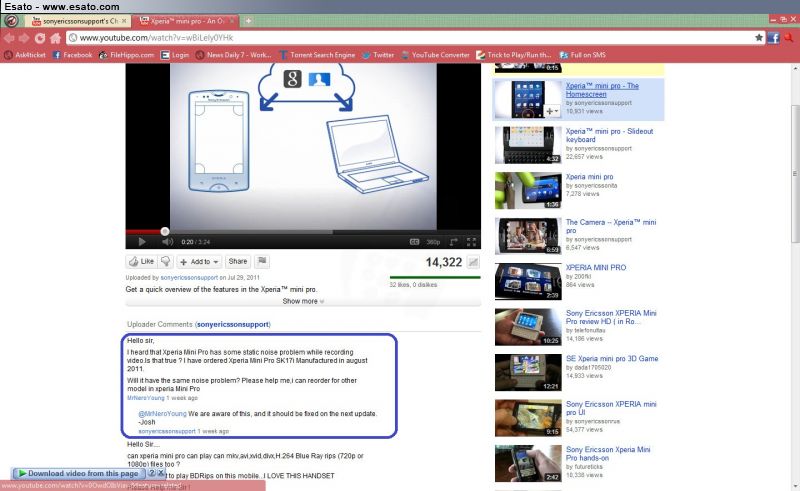Screen dimensions: 800x491
Task: Show video statistics chart icon
Action: coord(473,262)
